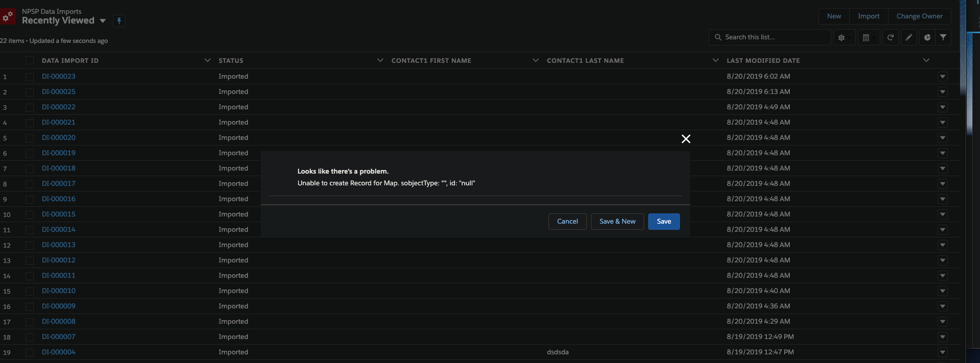Open record DI-000004 link
This screenshot has height=363, width=980.
click(x=59, y=352)
